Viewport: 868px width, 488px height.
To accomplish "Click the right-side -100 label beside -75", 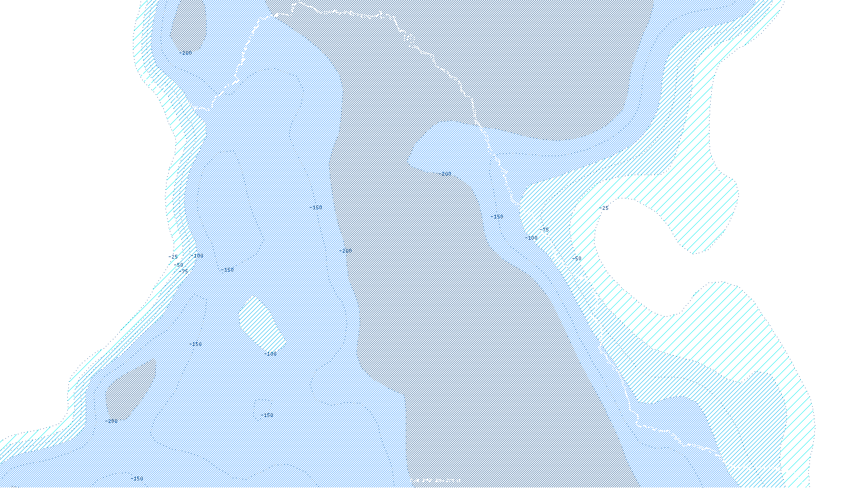I will [x=531, y=238].
